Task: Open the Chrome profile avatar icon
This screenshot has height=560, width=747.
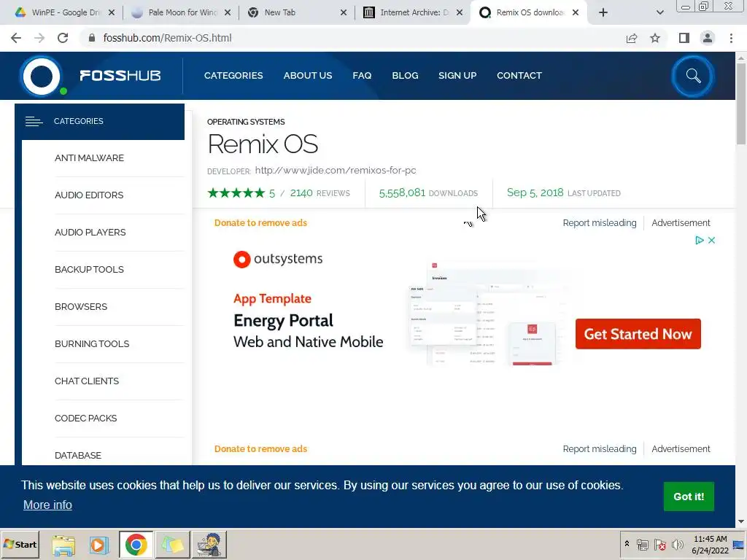Action: [x=708, y=38]
